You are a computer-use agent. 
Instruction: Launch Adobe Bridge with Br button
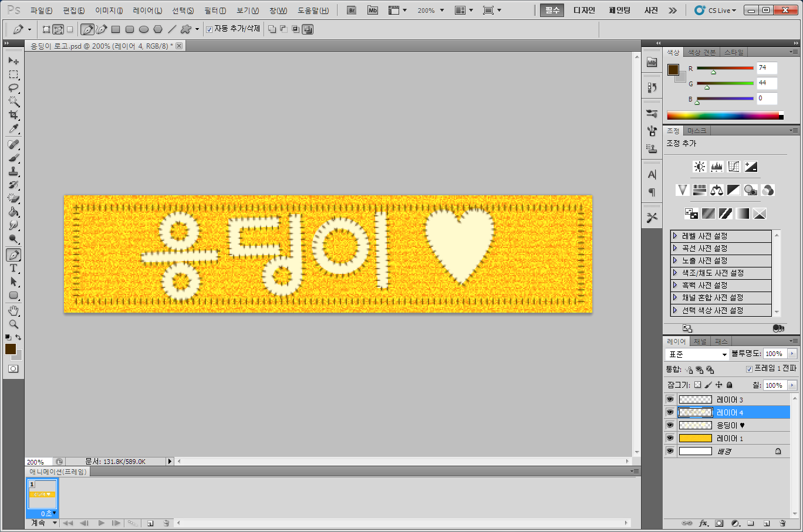(x=352, y=11)
